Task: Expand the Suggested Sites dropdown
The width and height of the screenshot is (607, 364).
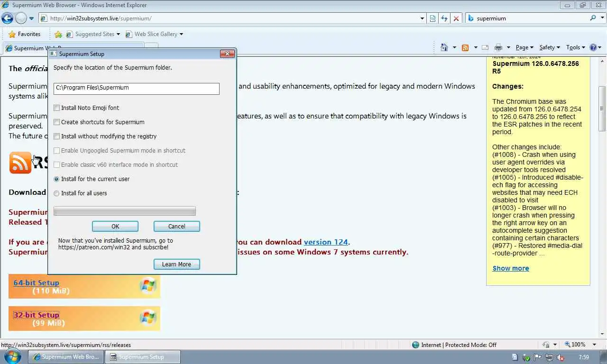Action: [x=118, y=34]
